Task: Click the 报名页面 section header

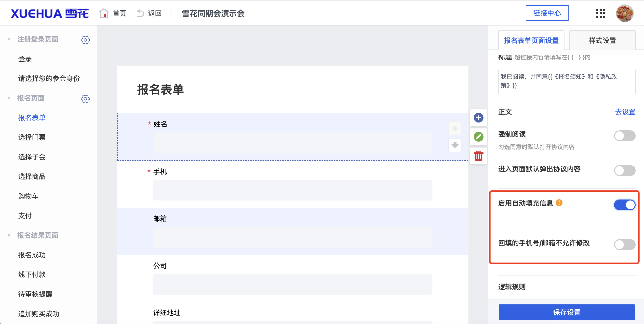Action: pos(31,98)
